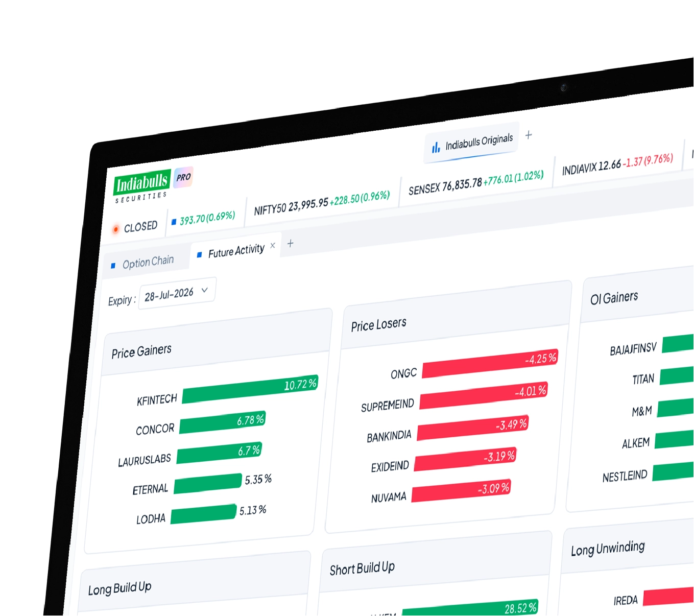This screenshot has width=694, height=616.
Task: Click the blue square on Option Chain tab
Action: (x=113, y=266)
